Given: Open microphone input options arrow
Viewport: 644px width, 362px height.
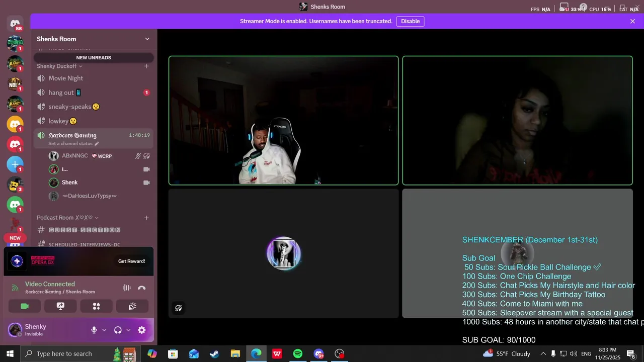Looking at the screenshot, I should 104,330.
